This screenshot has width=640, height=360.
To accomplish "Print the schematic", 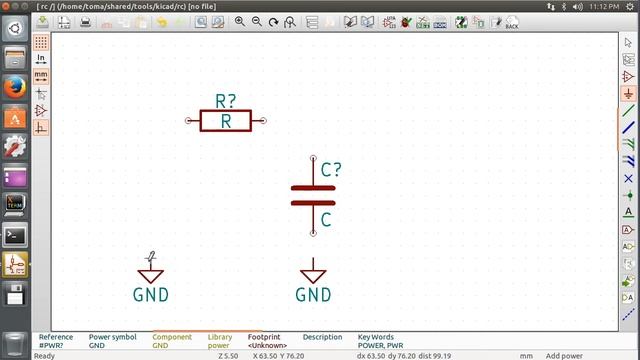I will [x=85, y=22].
